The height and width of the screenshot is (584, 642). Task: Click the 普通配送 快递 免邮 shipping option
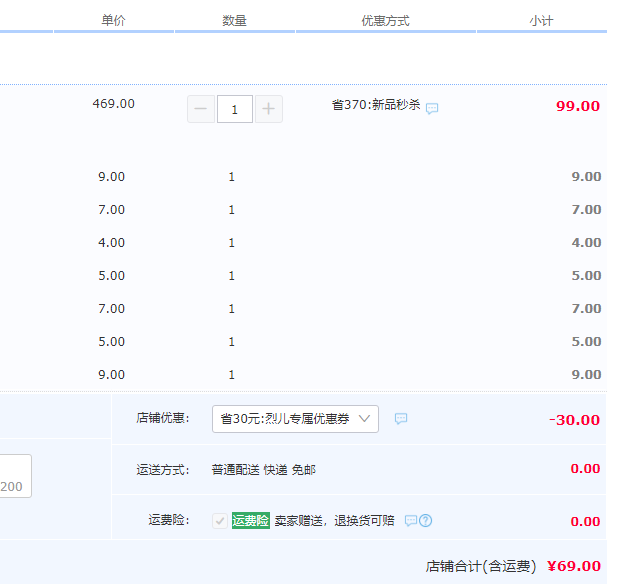(263, 469)
